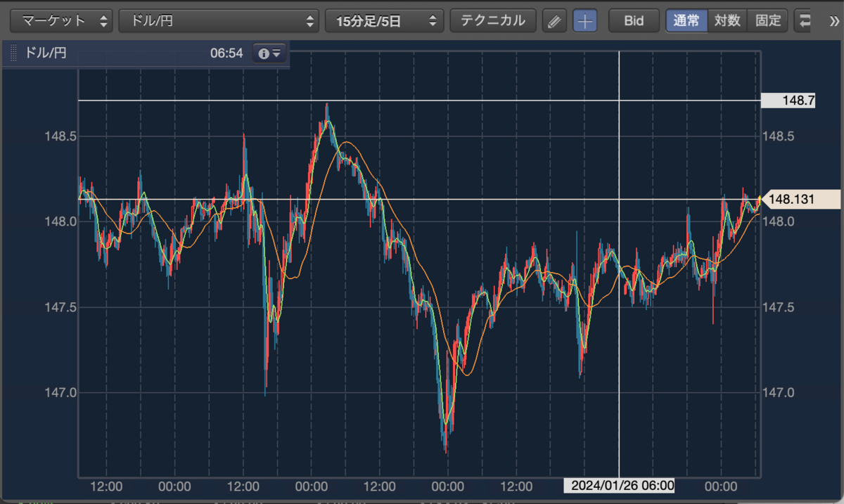This screenshot has height=504, width=844.
Task: Click the ドル/円 chart panel title
Action: point(46,53)
